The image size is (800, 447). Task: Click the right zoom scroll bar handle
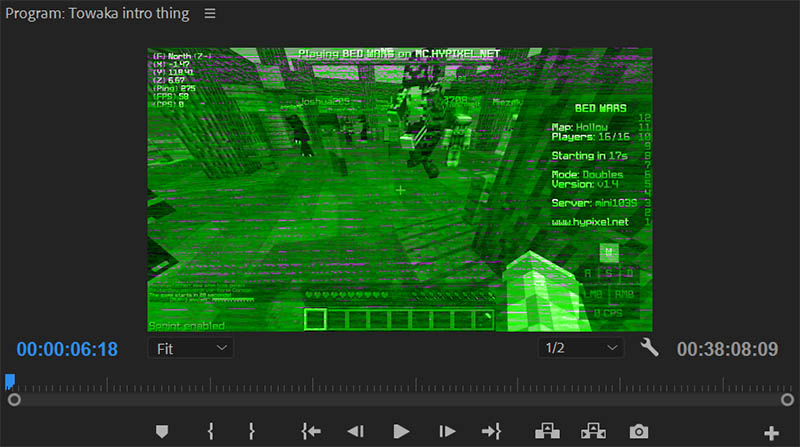click(x=787, y=400)
